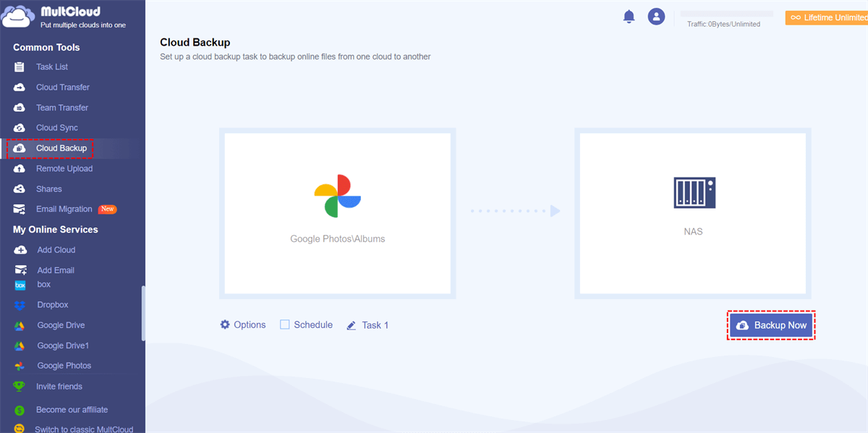Select the Google Photos account

tap(64, 366)
